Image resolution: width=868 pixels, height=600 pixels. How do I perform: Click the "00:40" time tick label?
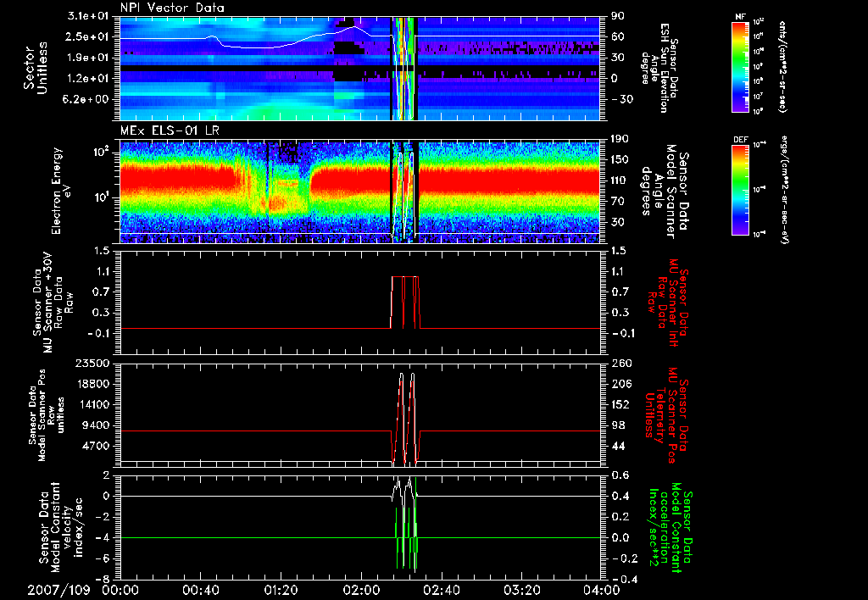(200, 590)
